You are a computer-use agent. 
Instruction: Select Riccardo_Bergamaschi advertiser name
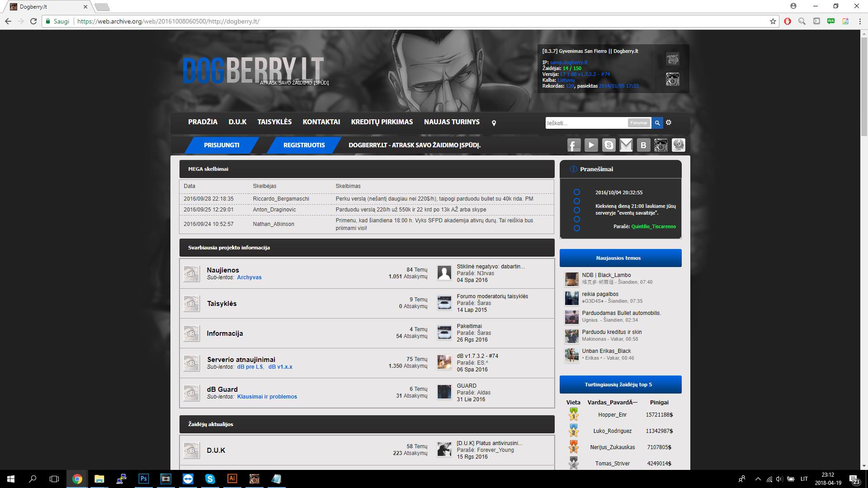click(x=281, y=199)
